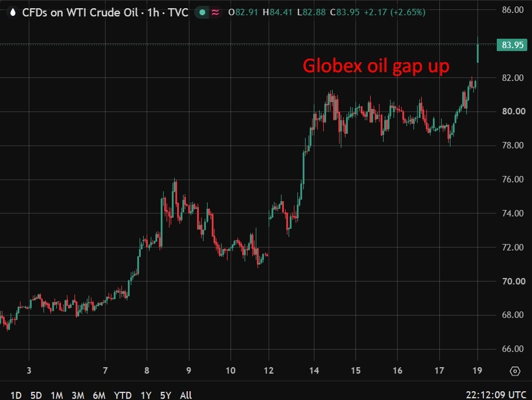Click the 1h interval in chart title

click(x=153, y=12)
